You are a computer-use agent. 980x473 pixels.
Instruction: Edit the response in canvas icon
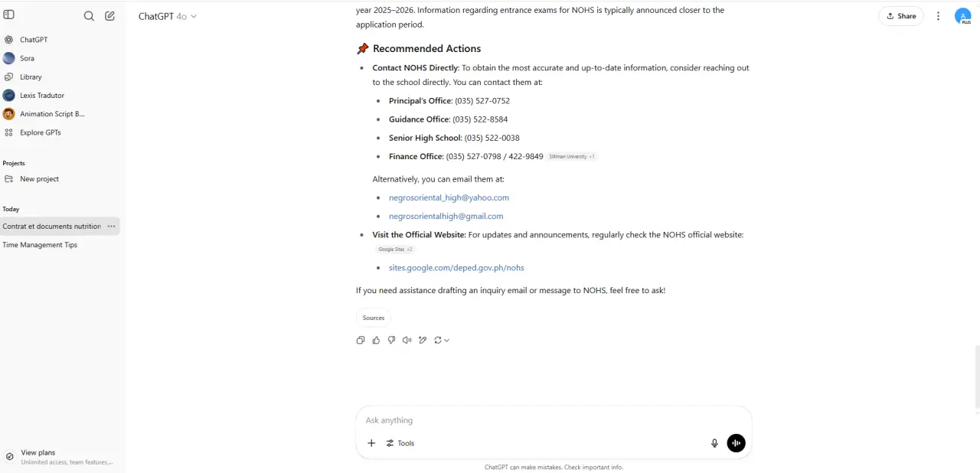423,340
